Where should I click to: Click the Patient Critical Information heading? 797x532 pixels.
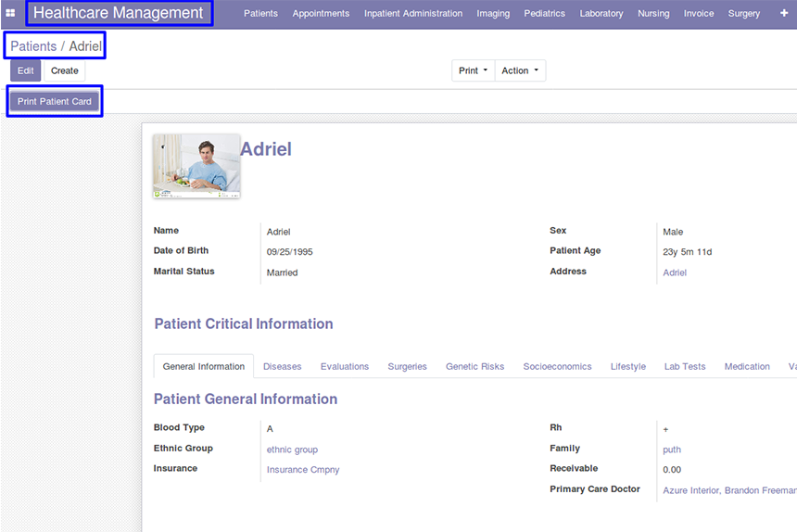coord(244,323)
